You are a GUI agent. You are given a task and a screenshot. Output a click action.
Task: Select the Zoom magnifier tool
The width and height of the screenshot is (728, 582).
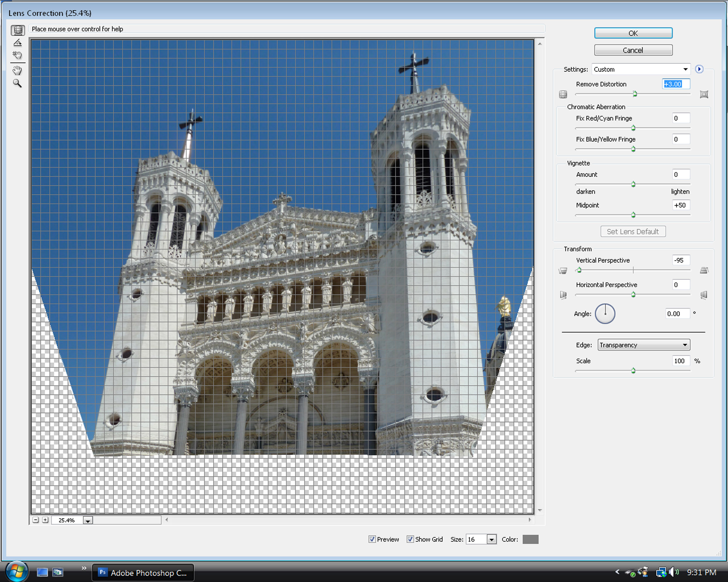coord(17,83)
